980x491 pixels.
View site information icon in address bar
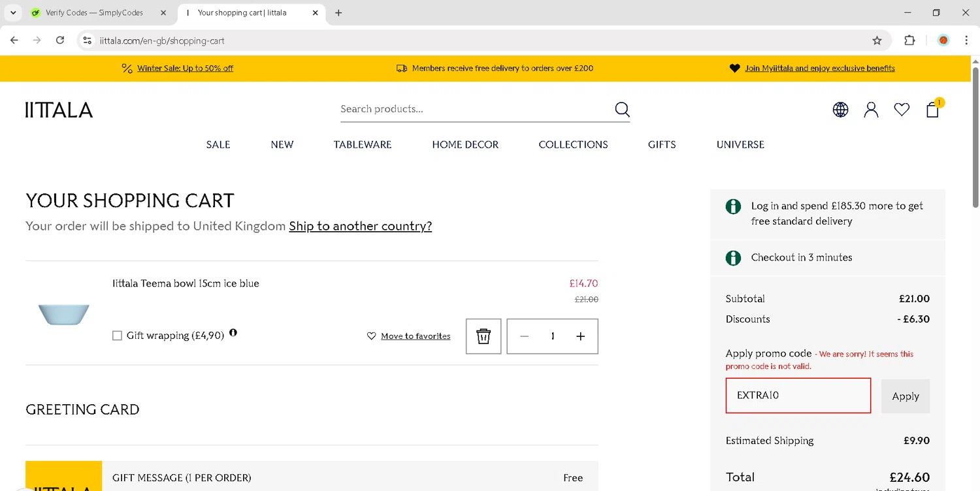(87, 40)
